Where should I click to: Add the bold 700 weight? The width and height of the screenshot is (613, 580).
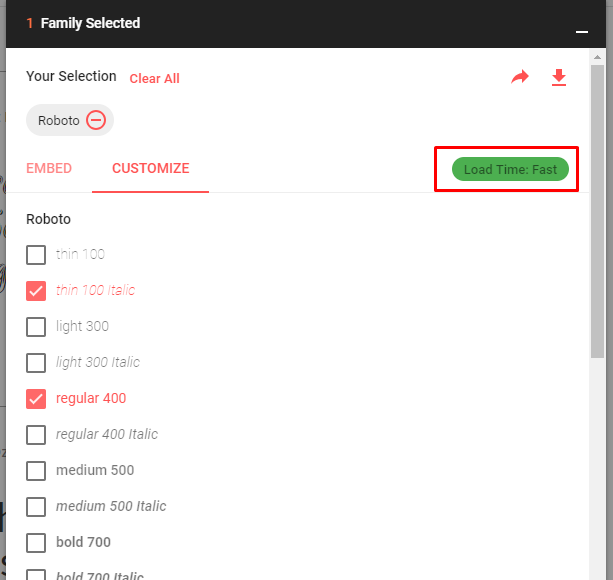(36, 542)
